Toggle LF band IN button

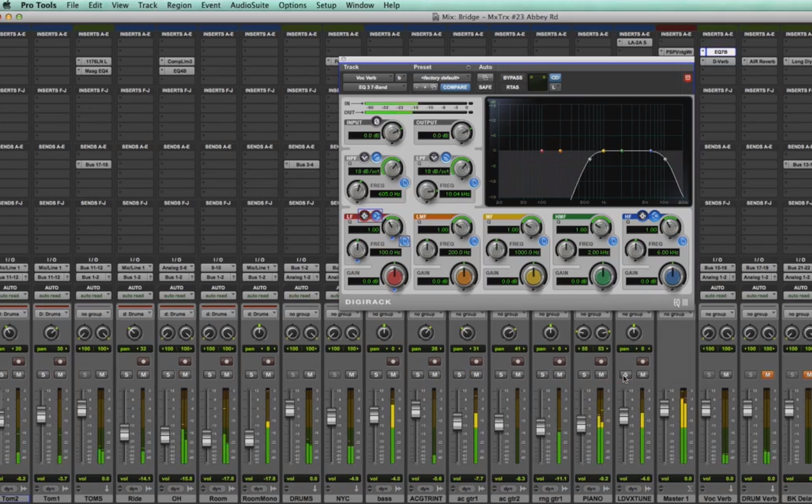click(404, 241)
